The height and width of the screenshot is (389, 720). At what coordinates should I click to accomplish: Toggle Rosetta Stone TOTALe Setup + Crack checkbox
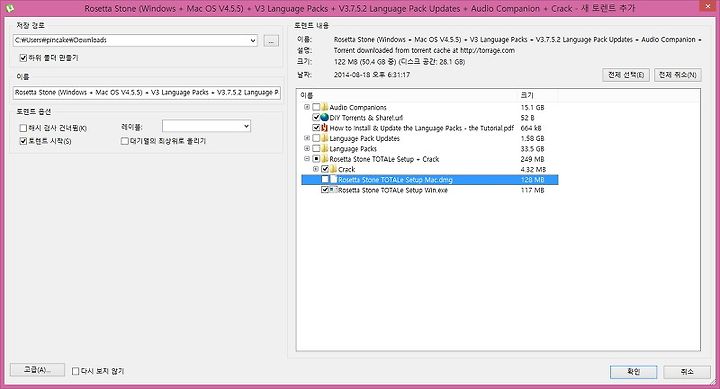[316, 159]
